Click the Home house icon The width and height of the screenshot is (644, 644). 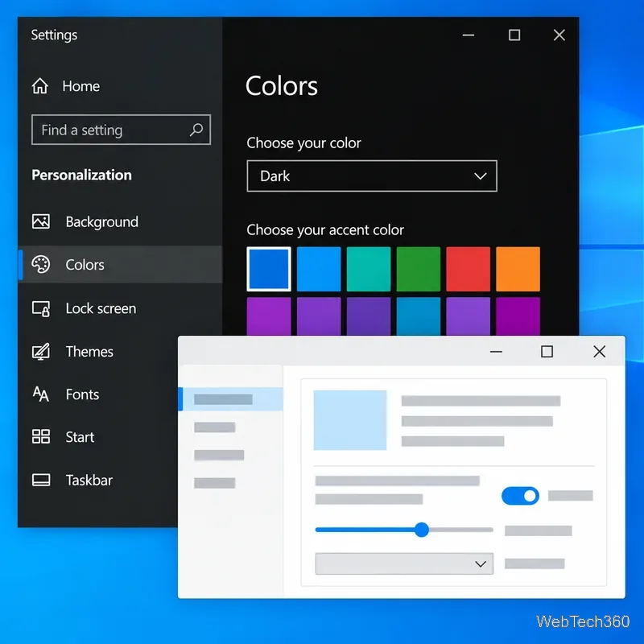pyautogui.click(x=39, y=86)
